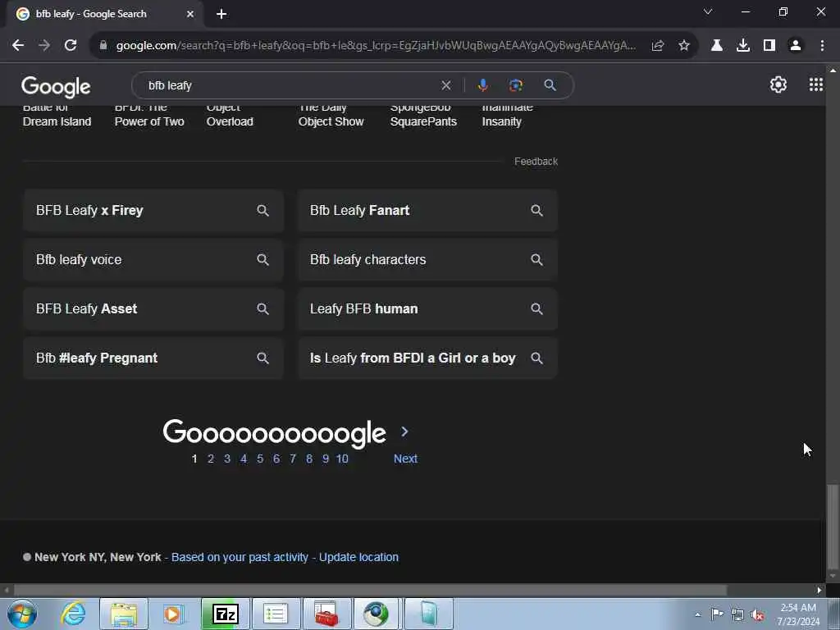Image resolution: width=840 pixels, height=630 pixels.
Task: Open the Windows Start orb
Action: [21, 614]
